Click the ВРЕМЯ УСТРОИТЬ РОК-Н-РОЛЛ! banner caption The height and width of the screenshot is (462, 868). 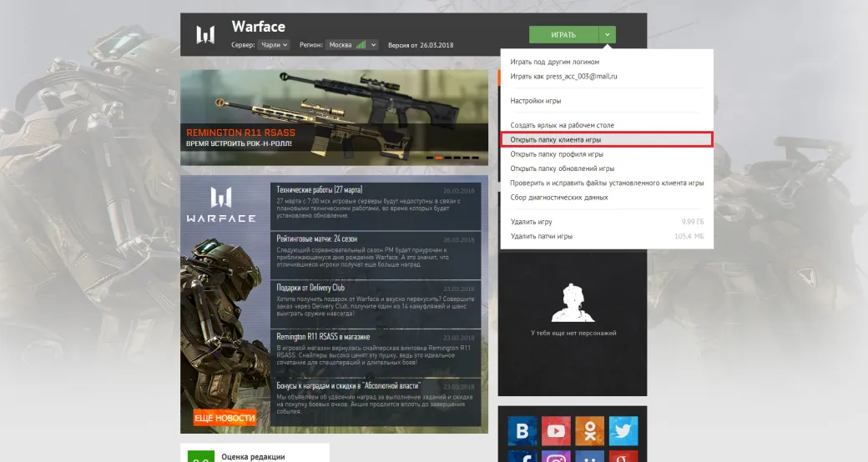click(x=239, y=144)
